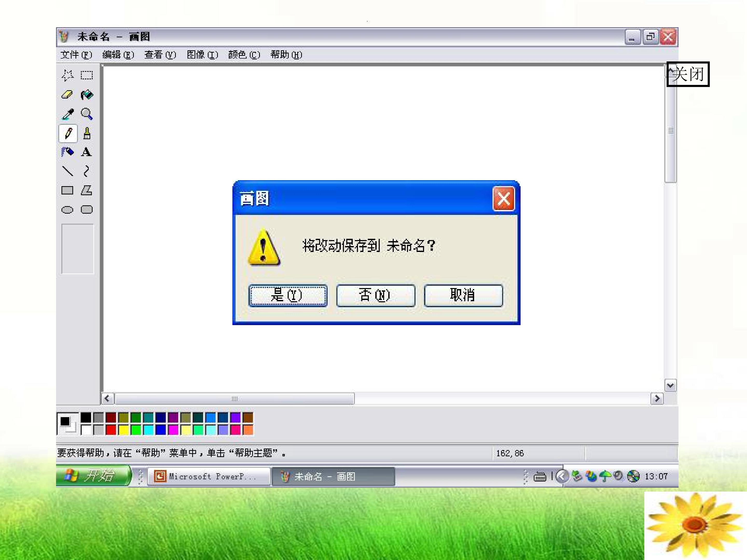Click the 13:07 taskbar clock
Screen dimensions: 747x560
coord(656,476)
